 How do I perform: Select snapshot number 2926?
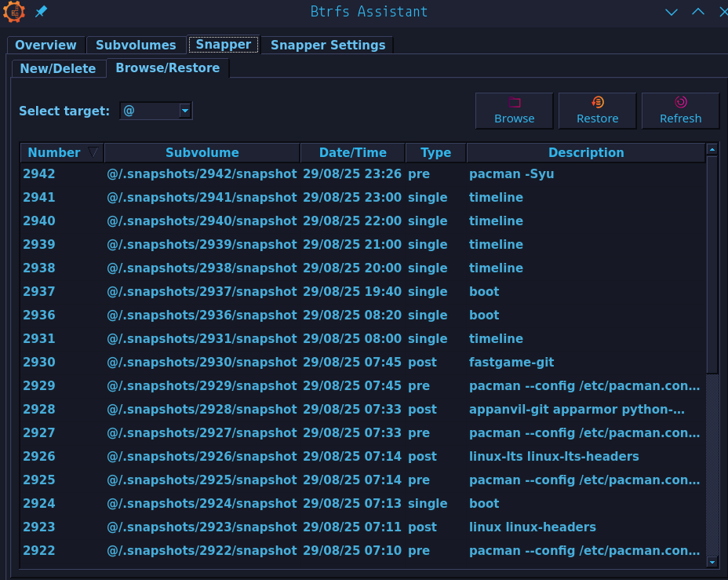(x=39, y=457)
